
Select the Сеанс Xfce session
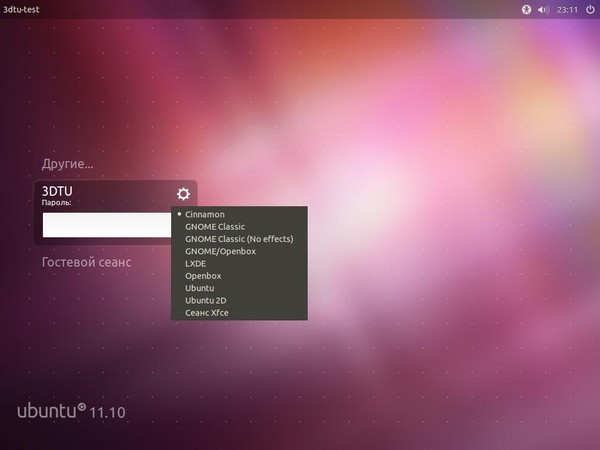tap(207, 312)
